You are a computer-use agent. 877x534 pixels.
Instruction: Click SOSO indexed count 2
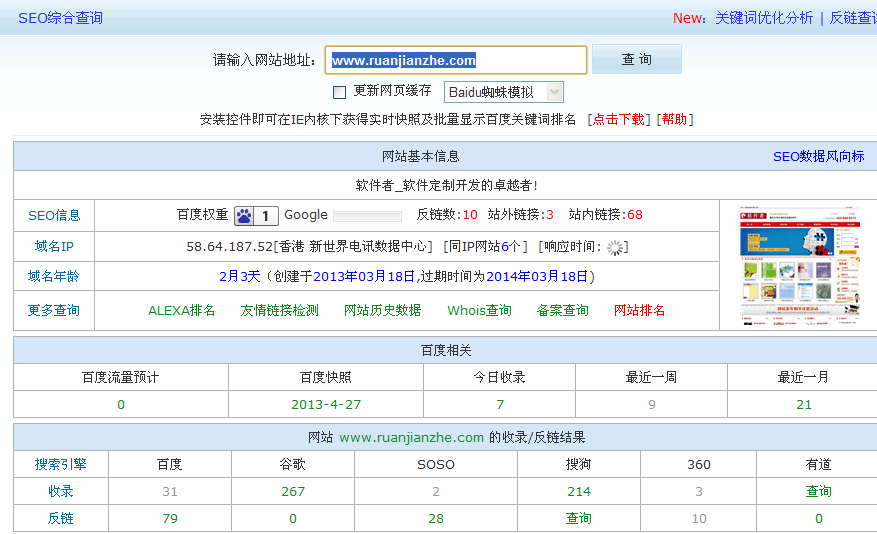coord(436,492)
